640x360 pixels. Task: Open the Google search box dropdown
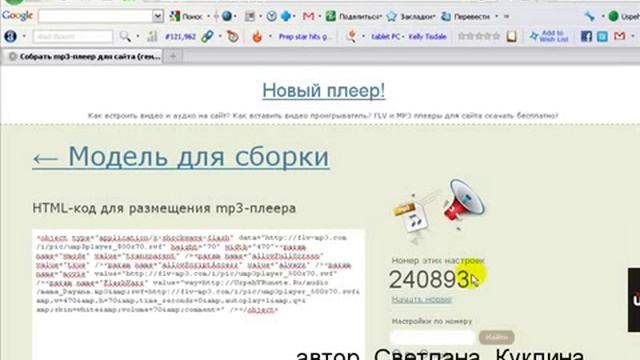coord(158,16)
